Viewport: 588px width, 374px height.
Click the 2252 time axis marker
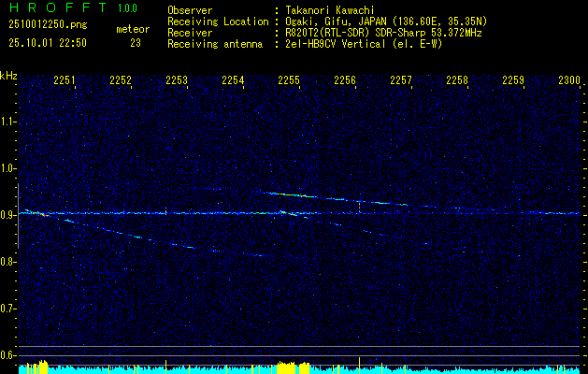pos(121,79)
